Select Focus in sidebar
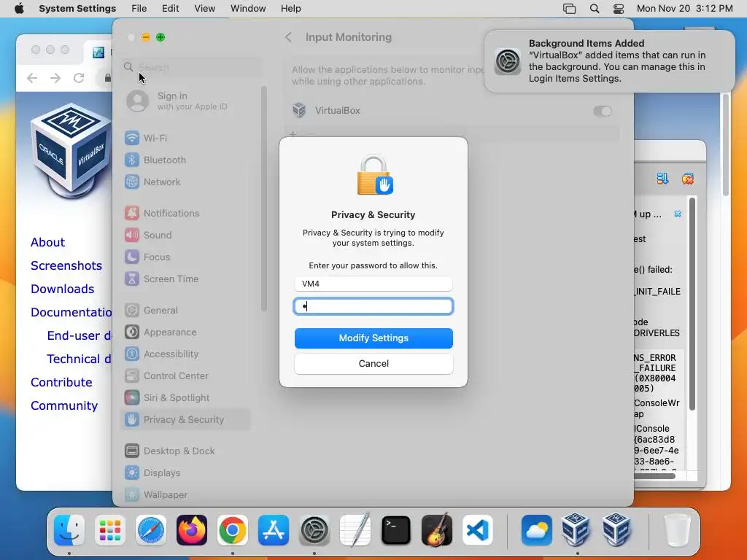 click(186, 257)
